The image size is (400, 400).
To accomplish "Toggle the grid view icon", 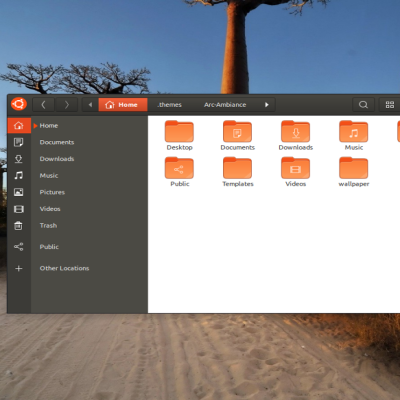I will pos(390,105).
